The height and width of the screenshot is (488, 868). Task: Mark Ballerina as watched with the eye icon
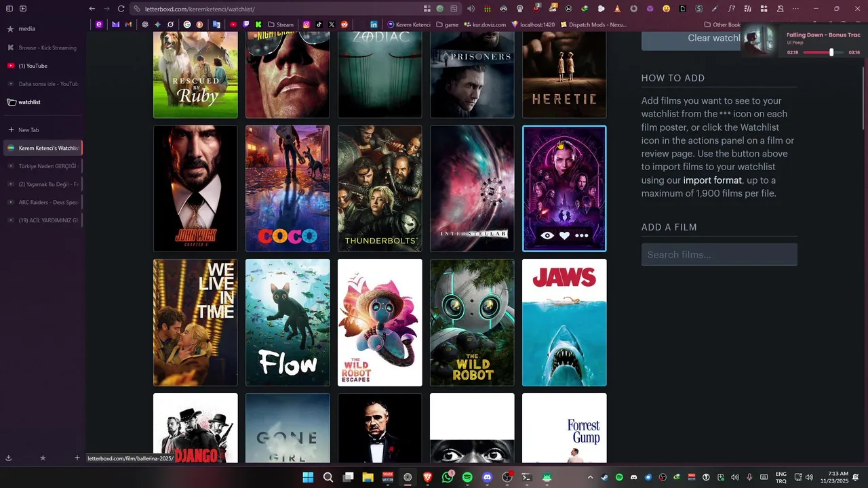pyautogui.click(x=547, y=235)
